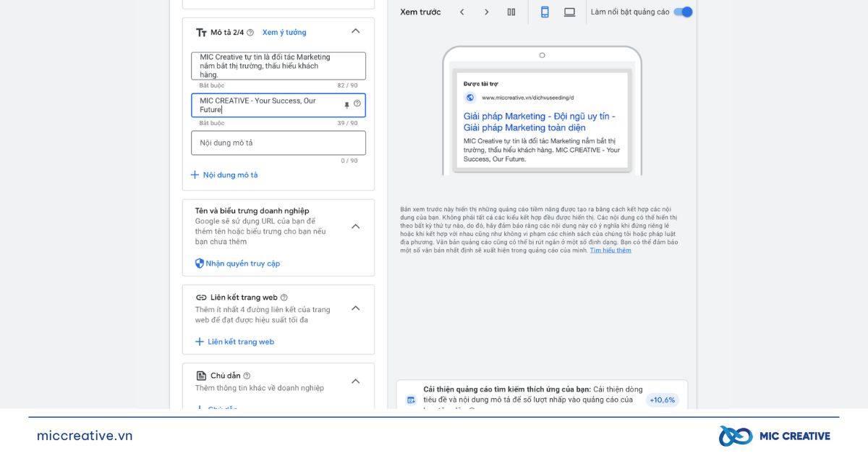The width and height of the screenshot is (868, 456).
Task: Select the mobile phone preview icon
Action: pos(545,12)
